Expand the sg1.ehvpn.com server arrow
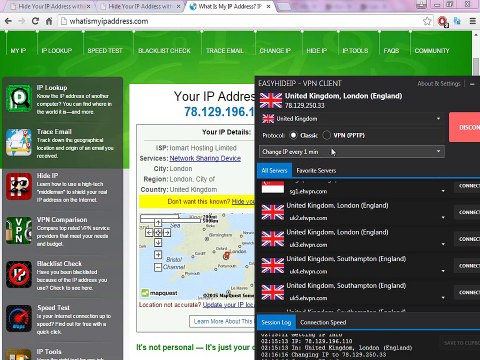The image size is (480, 360). click(x=443, y=191)
